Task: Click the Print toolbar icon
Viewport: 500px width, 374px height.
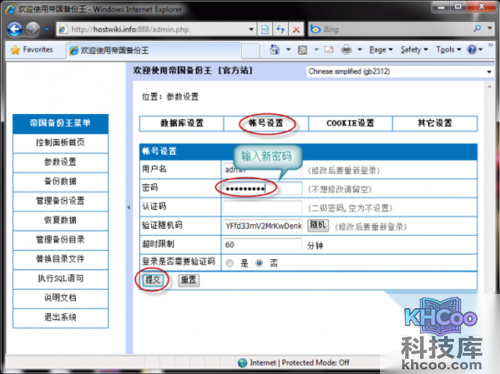Action: click(x=346, y=50)
